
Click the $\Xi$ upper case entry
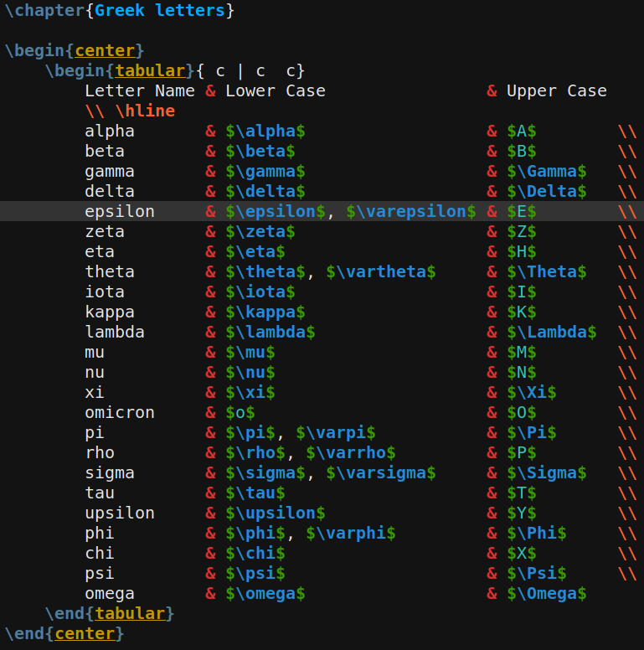(532, 393)
